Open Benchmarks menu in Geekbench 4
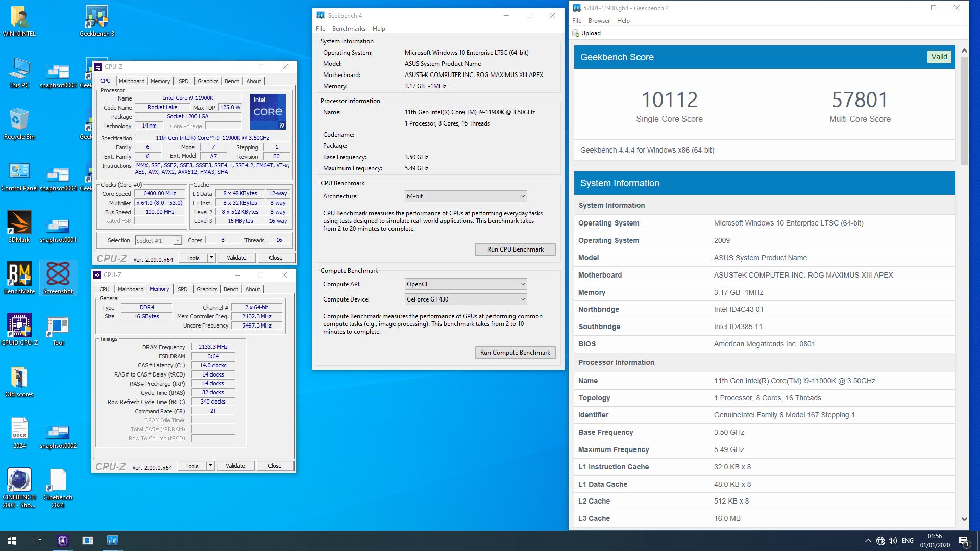This screenshot has height=551, width=980. 349,29
